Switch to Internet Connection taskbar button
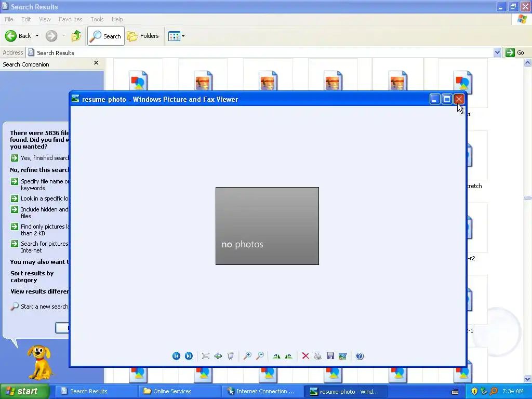 pyautogui.click(x=262, y=391)
